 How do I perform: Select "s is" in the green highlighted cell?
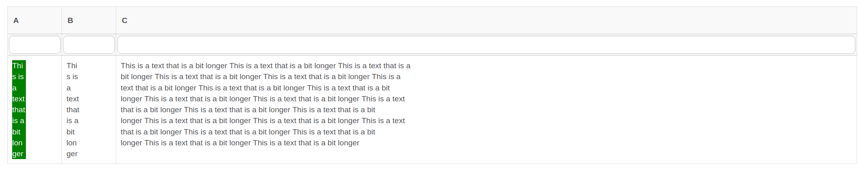(x=18, y=77)
